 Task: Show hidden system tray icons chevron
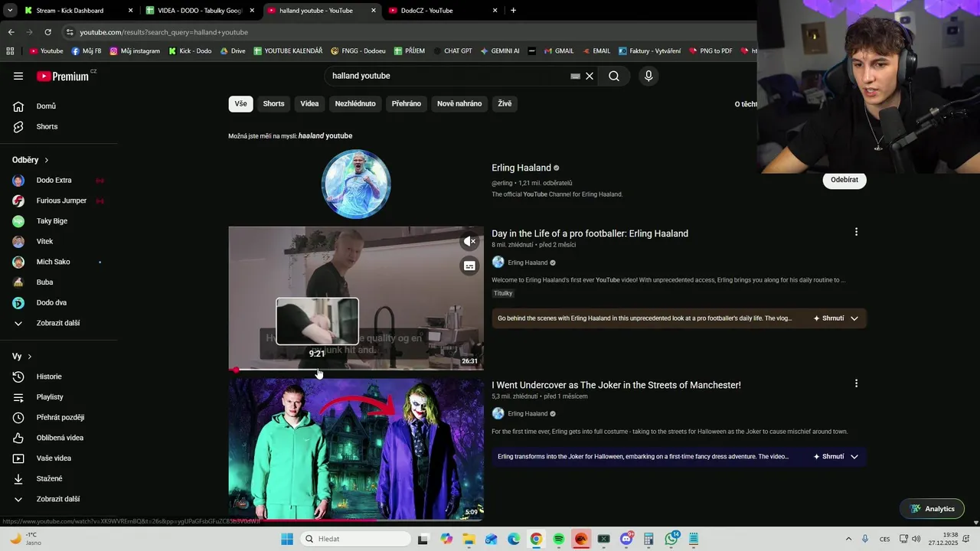pyautogui.click(x=848, y=539)
